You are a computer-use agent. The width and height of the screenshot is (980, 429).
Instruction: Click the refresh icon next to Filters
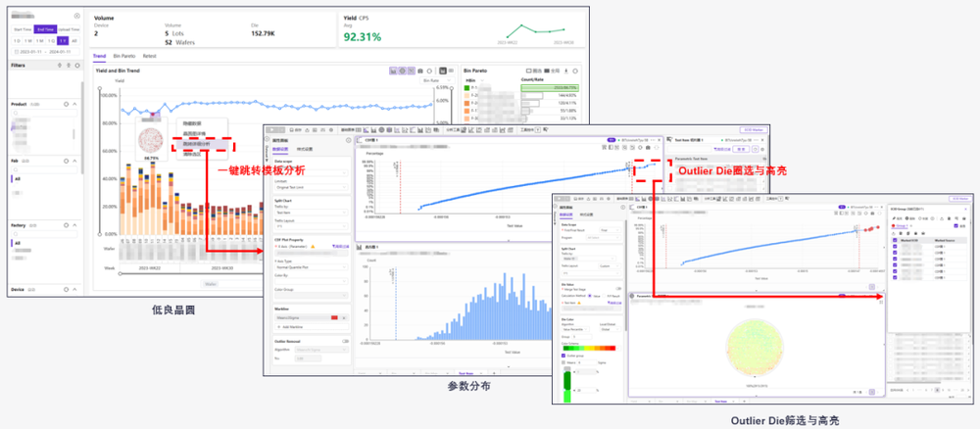click(x=76, y=65)
